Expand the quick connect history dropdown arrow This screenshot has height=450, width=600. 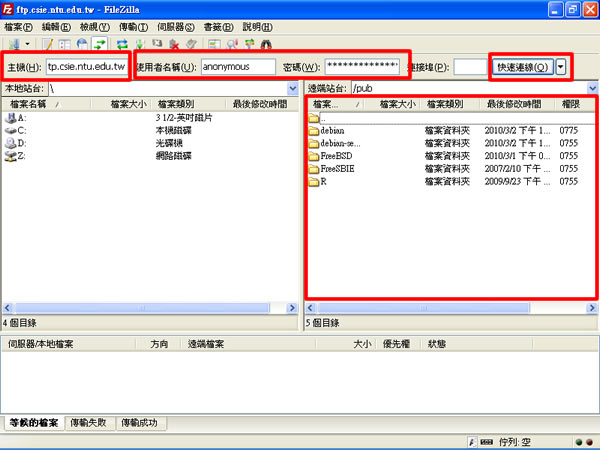point(561,67)
